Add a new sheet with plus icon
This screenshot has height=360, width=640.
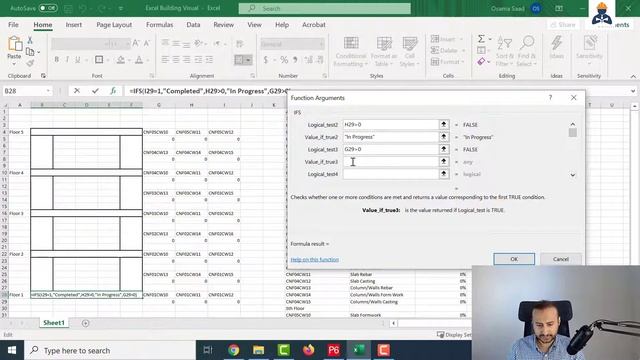coord(85,323)
